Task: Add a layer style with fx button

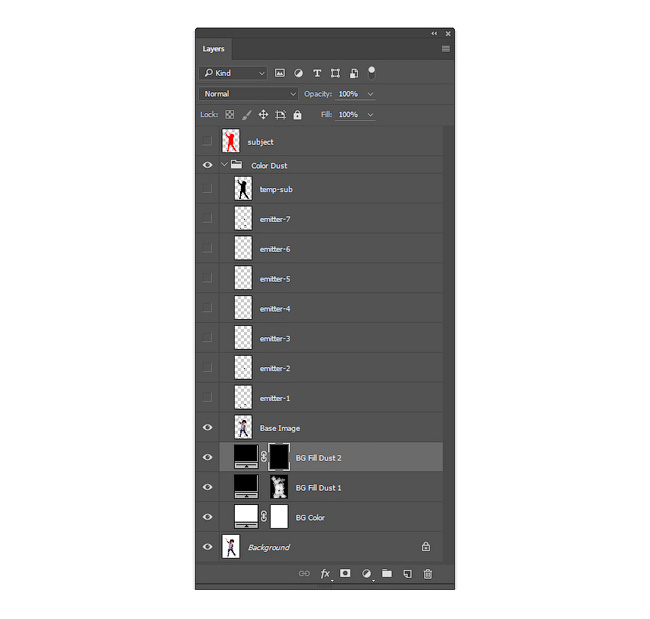Action: [325, 573]
